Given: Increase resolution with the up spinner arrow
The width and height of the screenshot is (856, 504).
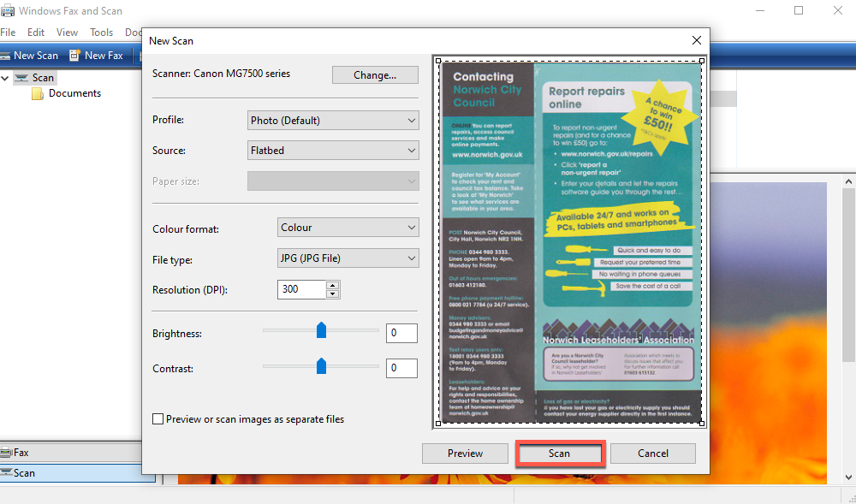Looking at the screenshot, I should click(332, 285).
